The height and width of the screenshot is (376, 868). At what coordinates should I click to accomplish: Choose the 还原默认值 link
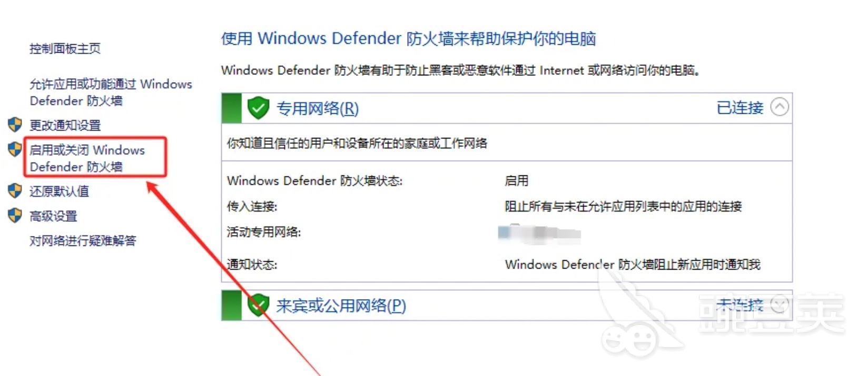59,191
